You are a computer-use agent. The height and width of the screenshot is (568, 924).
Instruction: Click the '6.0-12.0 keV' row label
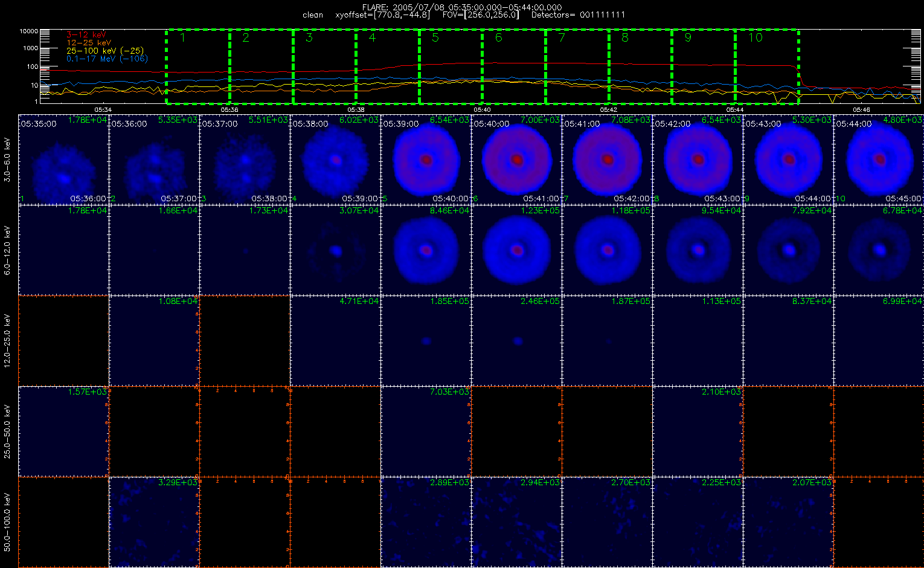coord(7,250)
